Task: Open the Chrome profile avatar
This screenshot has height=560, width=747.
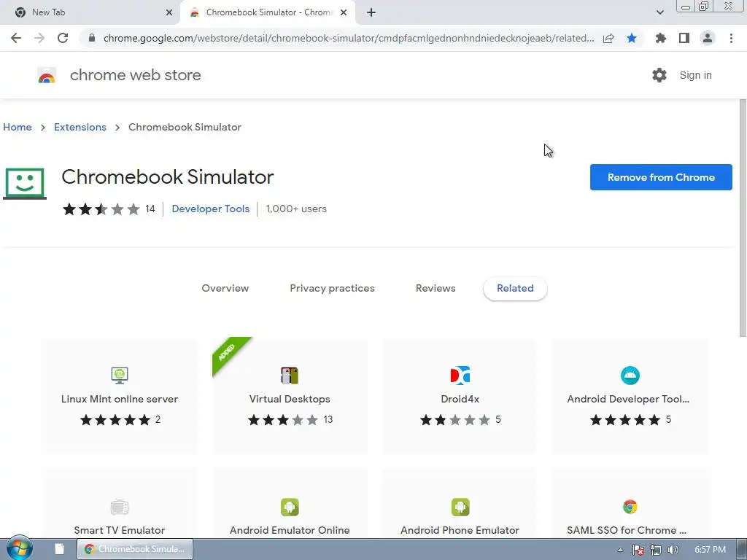Action: [708, 38]
